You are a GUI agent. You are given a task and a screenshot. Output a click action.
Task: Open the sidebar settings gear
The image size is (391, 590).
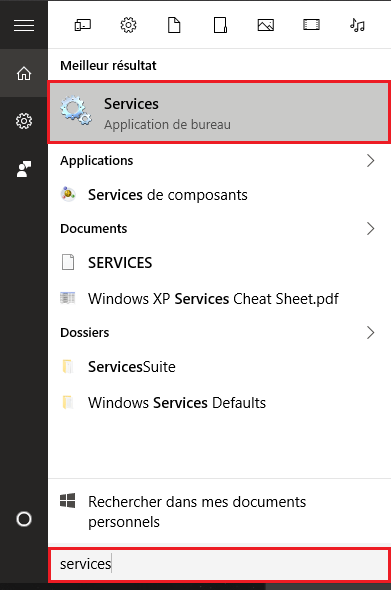pyautogui.click(x=24, y=121)
